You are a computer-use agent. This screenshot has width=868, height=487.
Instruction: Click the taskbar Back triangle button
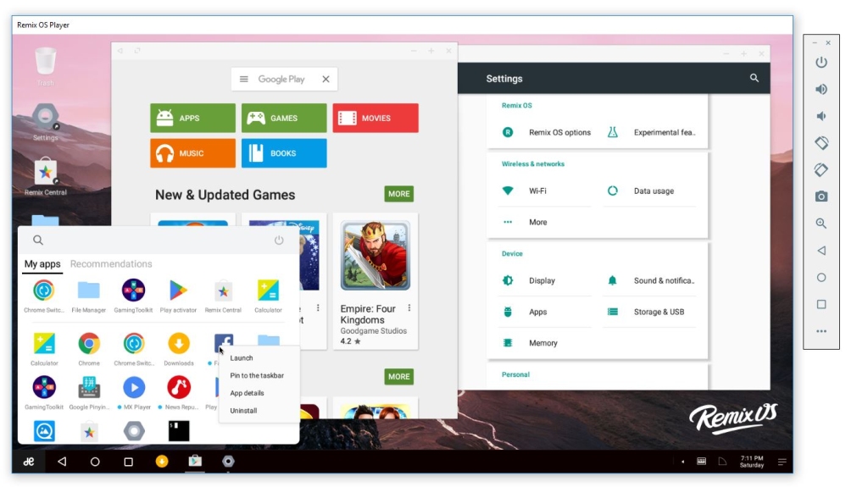tap(62, 462)
